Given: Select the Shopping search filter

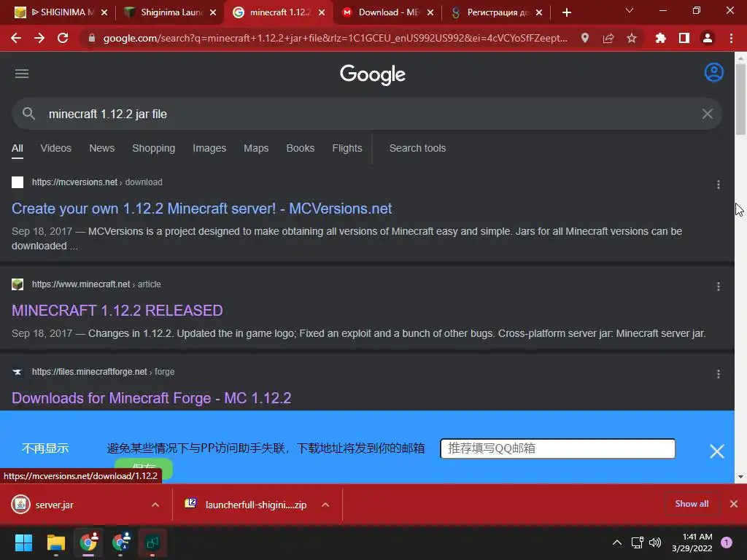Looking at the screenshot, I should coord(153,148).
